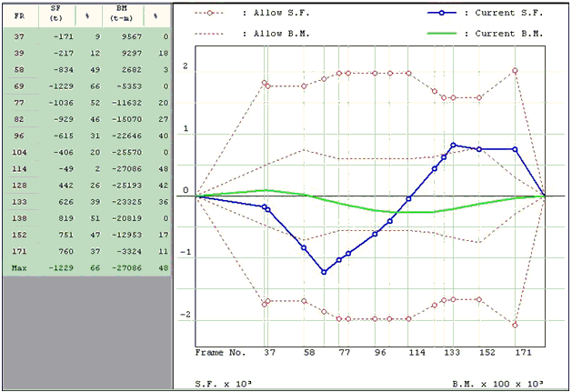572x392 pixels.
Task: Click the 'S.F. x 10³' scale label
Action: click(221, 384)
